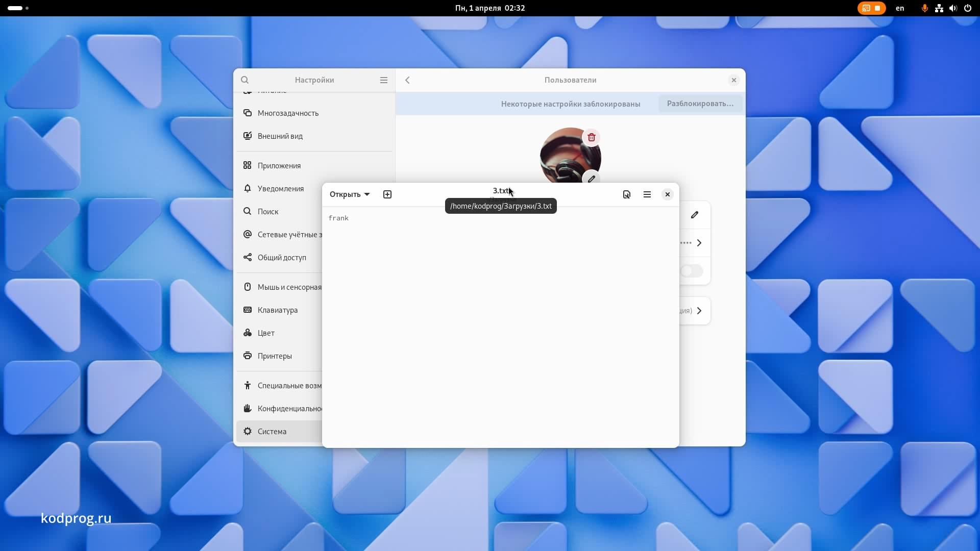Image resolution: width=980 pixels, height=551 pixels.
Task: Stop screen recording via the orange indicator
Action: tap(872, 8)
